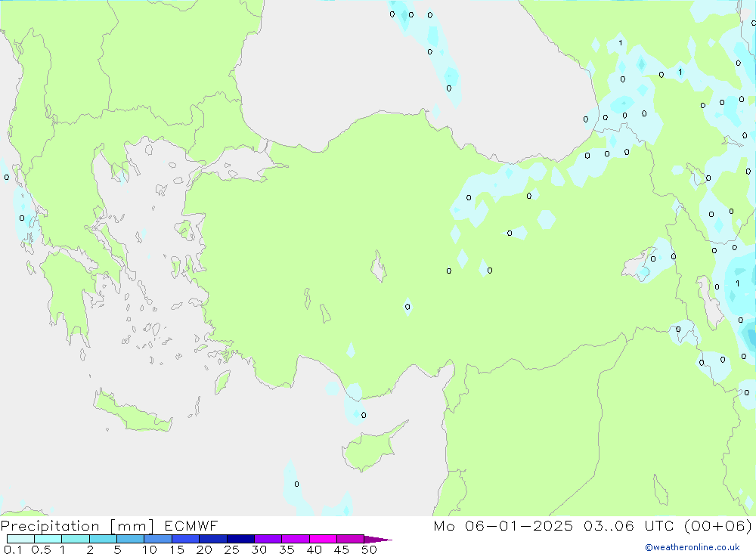This screenshot has width=756, height=554.
Task: Click the "UTC" label
Action: pos(659,525)
